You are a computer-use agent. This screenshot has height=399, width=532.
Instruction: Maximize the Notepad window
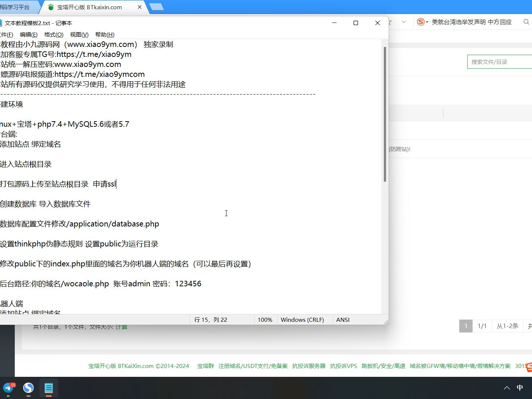click(356, 23)
